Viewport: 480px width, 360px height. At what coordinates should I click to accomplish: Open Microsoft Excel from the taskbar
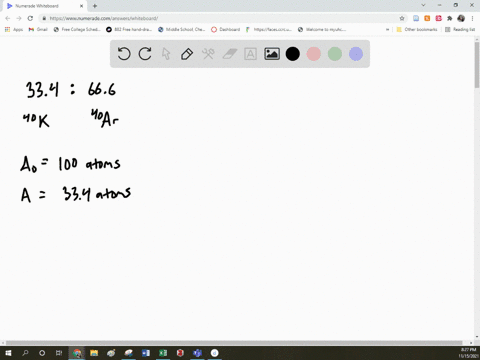163,353
